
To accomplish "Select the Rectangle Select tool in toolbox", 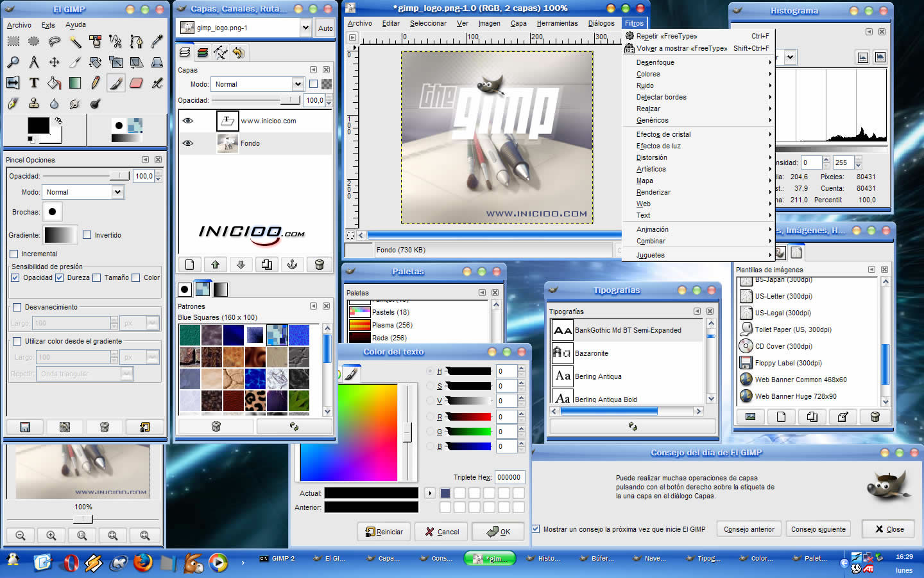I will [x=13, y=42].
